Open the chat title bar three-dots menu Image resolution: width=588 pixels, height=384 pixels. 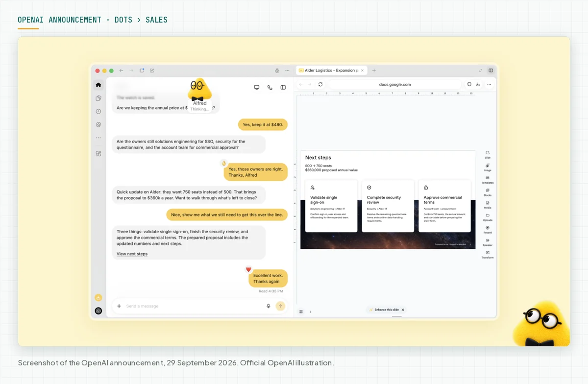click(x=287, y=71)
